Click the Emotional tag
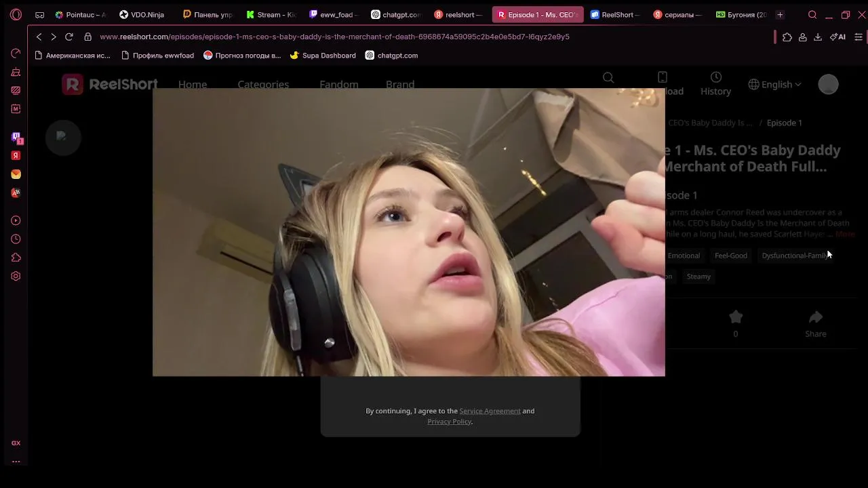 click(684, 256)
